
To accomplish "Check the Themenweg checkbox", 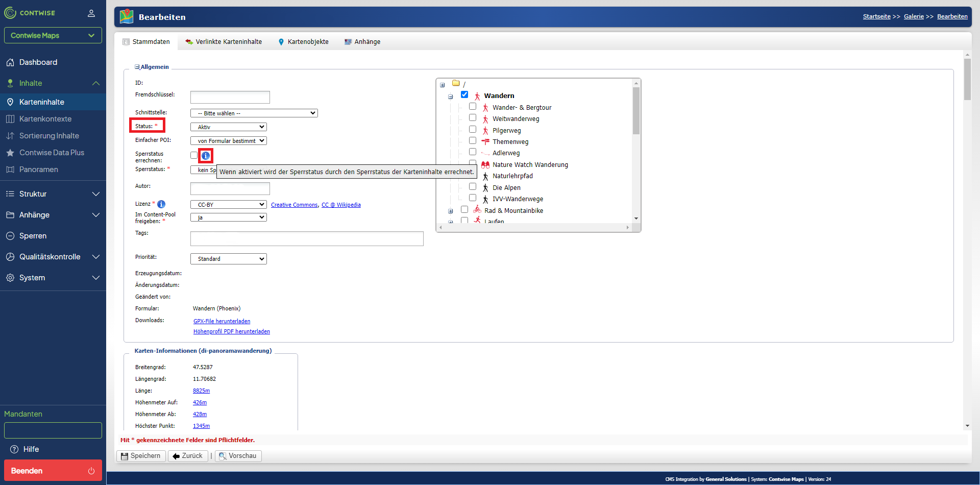I will click(x=473, y=140).
